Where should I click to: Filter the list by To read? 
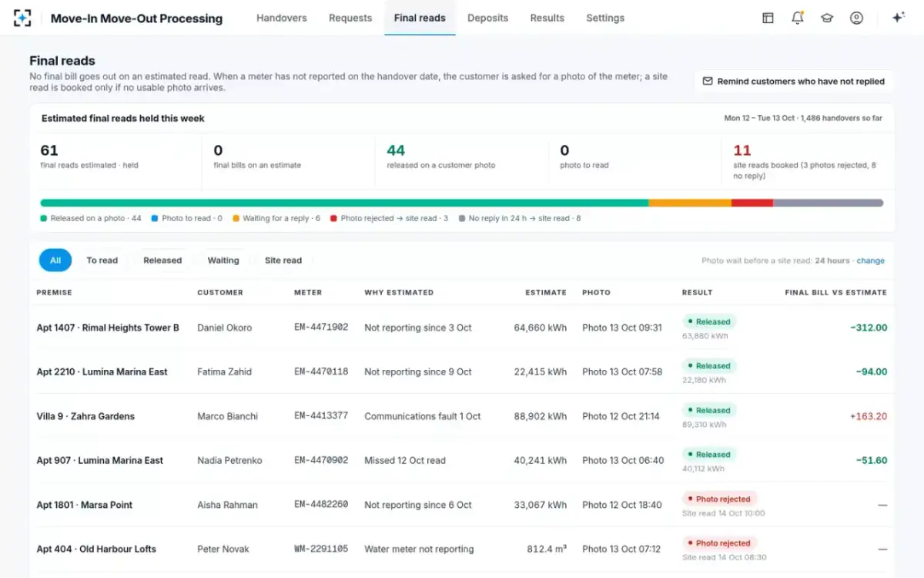pos(102,260)
